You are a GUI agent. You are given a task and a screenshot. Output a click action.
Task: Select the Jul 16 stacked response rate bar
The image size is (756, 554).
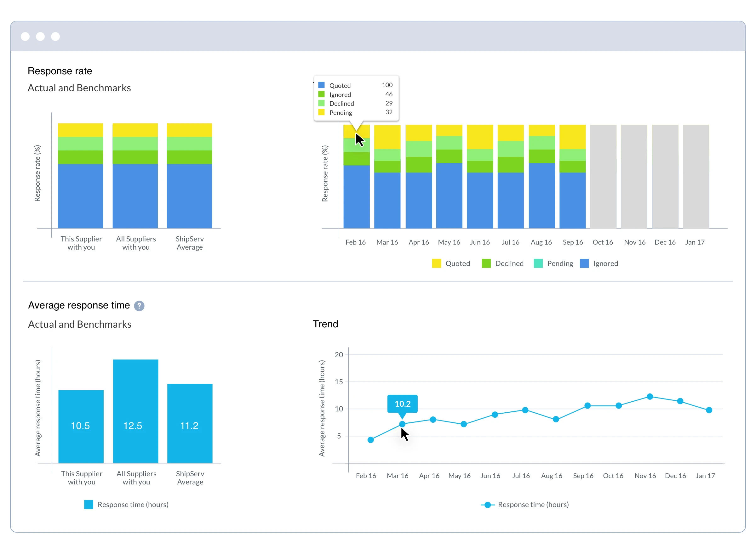pyautogui.click(x=511, y=176)
